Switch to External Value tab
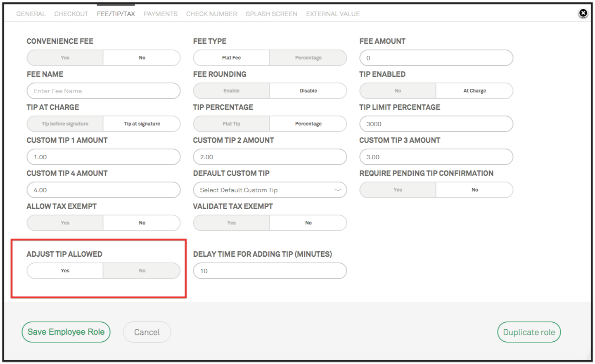This screenshot has width=595, height=364. (x=333, y=14)
